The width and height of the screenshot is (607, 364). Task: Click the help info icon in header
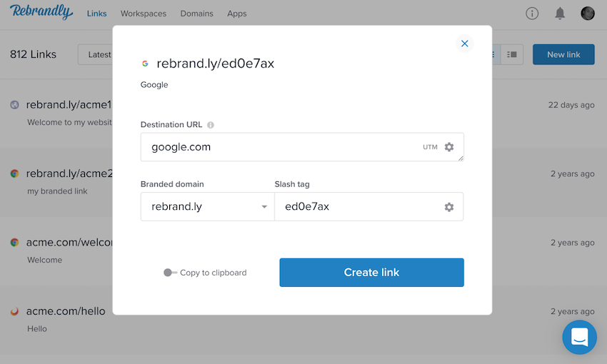(532, 14)
